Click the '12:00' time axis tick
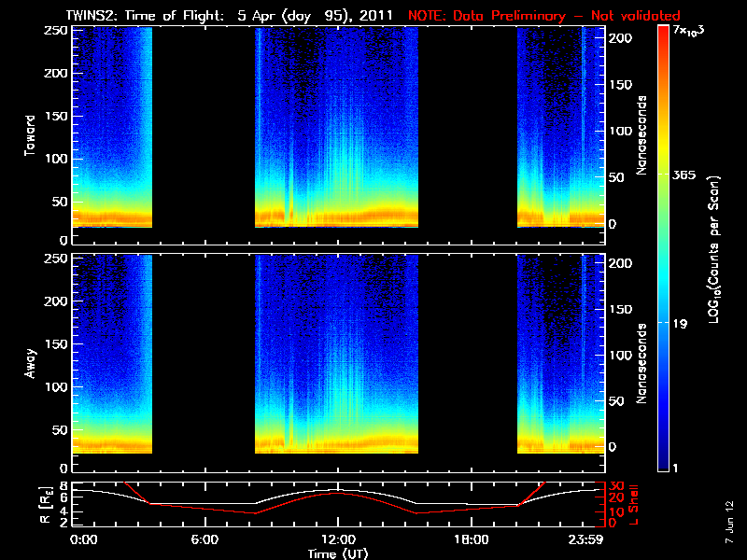Screen dimensions: 747x560 [337, 540]
